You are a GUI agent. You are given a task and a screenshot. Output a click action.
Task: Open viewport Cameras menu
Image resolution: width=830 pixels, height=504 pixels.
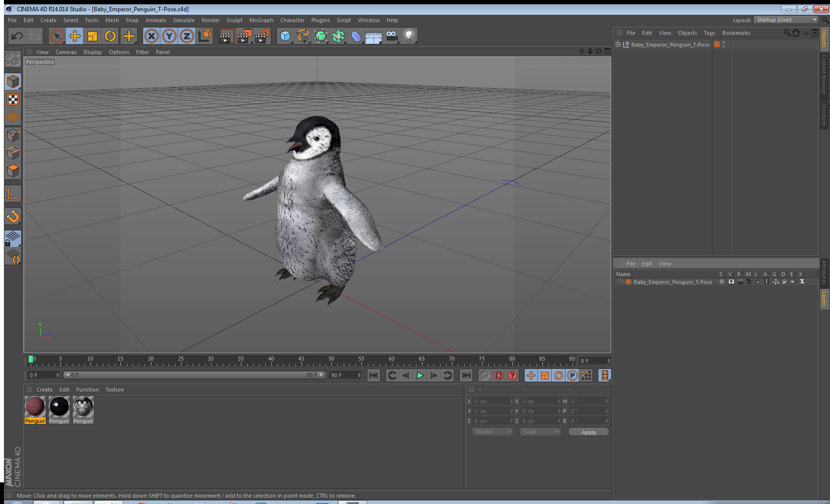coord(66,52)
